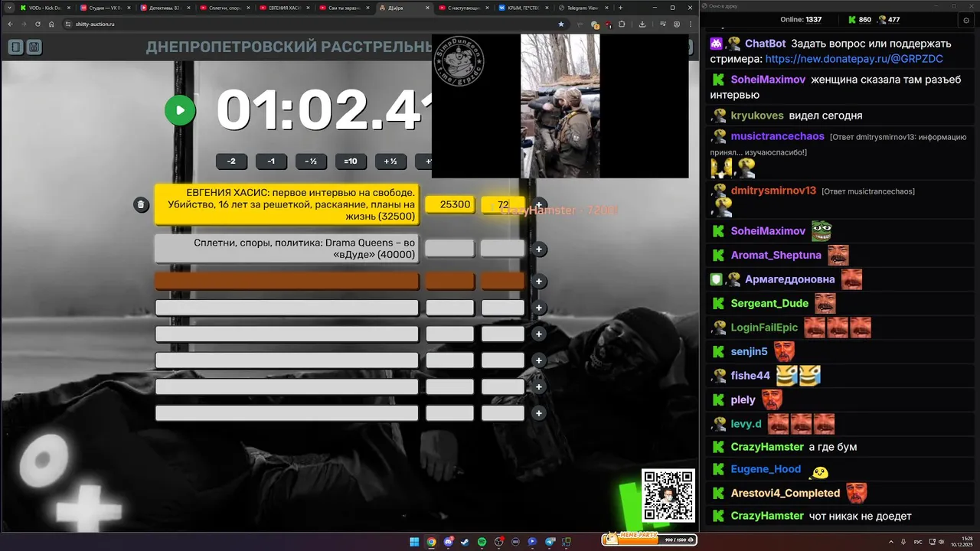Open OBS from the taskbar
Image resolution: width=980 pixels, height=551 pixels.
point(498,542)
